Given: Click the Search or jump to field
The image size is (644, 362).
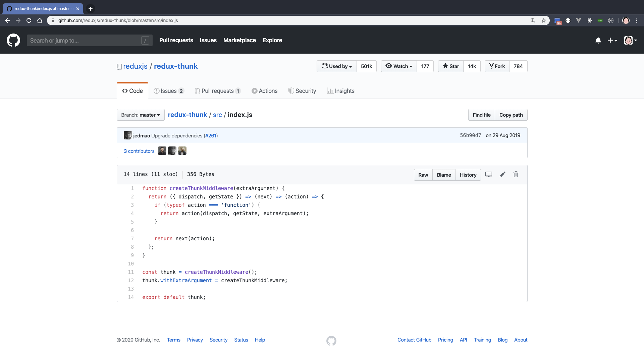Looking at the screenshot, I should (x=86, y=41).
